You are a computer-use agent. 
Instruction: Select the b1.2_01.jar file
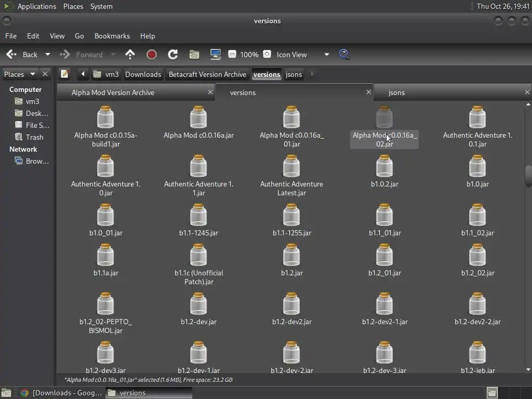(x=384, y=260)
